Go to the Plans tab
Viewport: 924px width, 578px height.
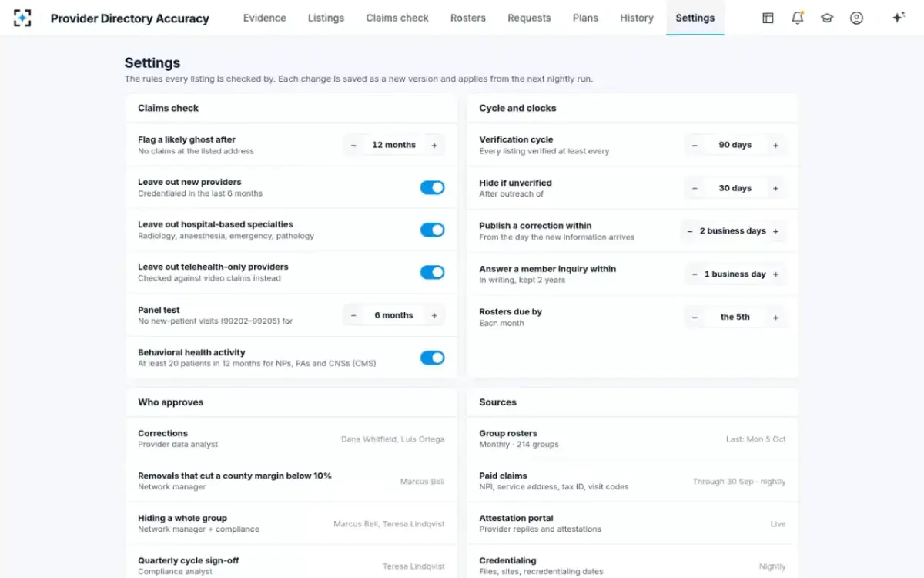[585, 18]
